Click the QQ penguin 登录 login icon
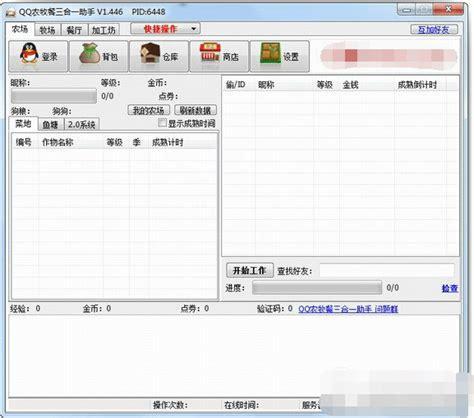Image resolution: width=474 pixels, height=418 pixels. 29,53
